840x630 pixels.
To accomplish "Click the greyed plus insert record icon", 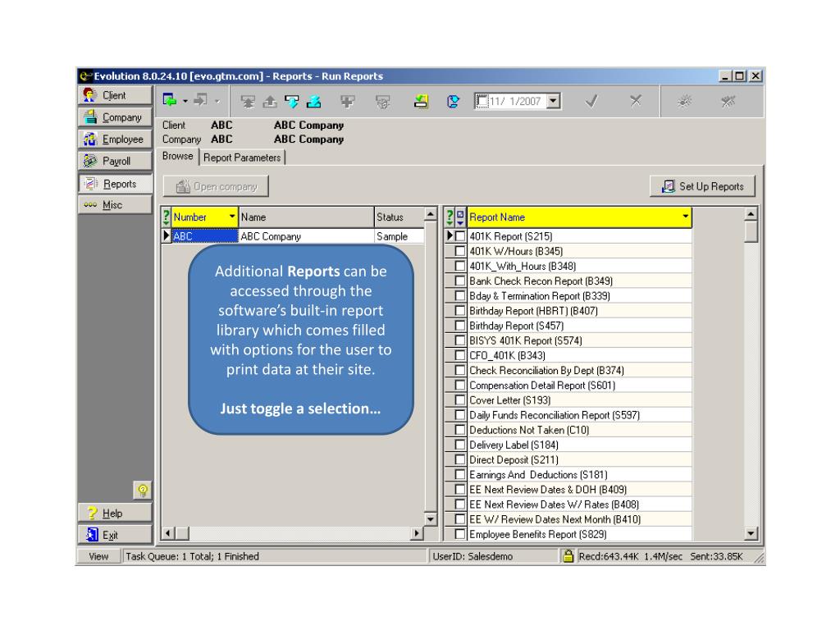I will (348, 101).
